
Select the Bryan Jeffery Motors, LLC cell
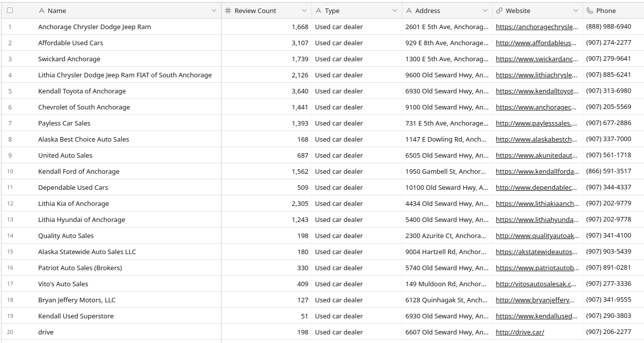128,300
